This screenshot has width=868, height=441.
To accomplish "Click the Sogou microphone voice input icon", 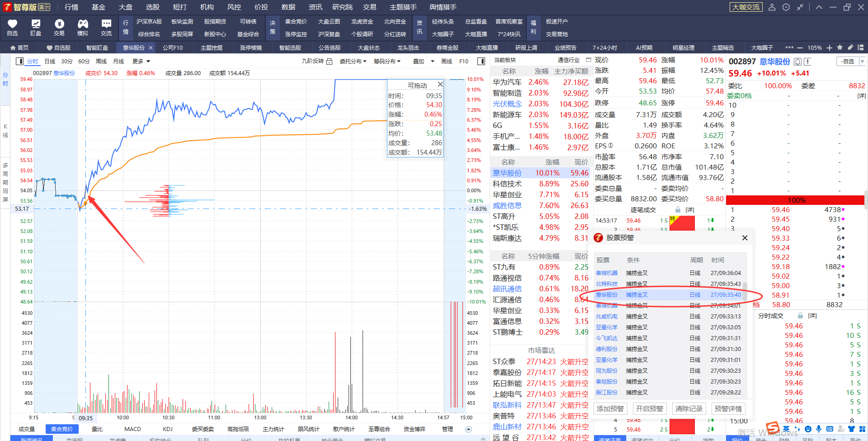I will click(819, 429).
